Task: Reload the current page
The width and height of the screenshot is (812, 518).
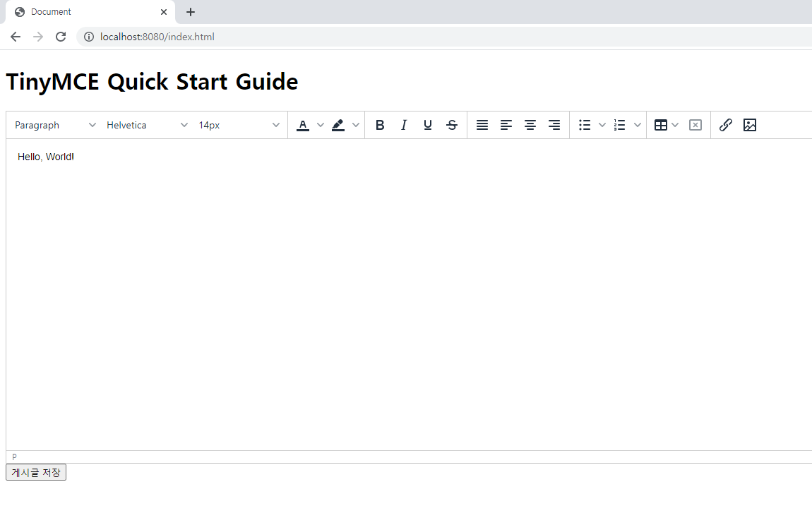Action: 61,37
